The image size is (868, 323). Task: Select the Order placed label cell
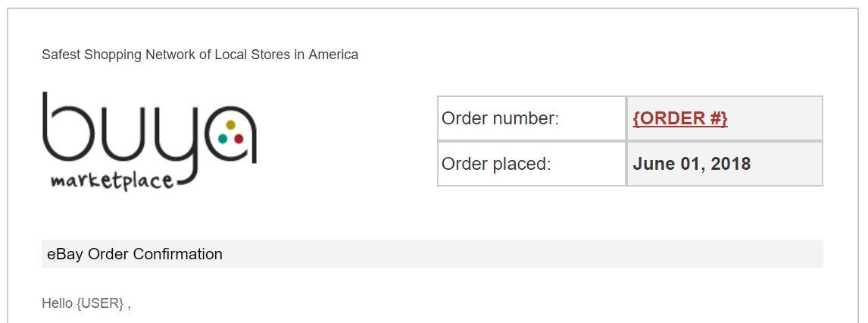[532, 164]
